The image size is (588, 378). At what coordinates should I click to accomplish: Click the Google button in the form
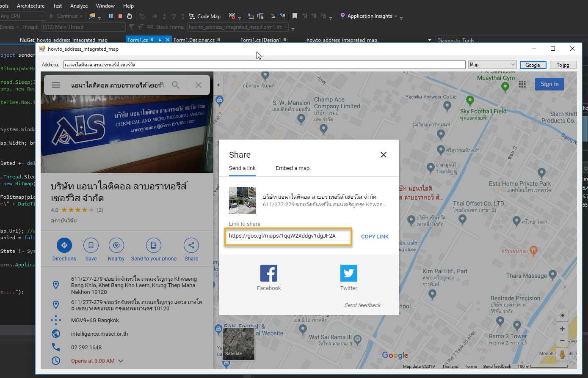533,65
